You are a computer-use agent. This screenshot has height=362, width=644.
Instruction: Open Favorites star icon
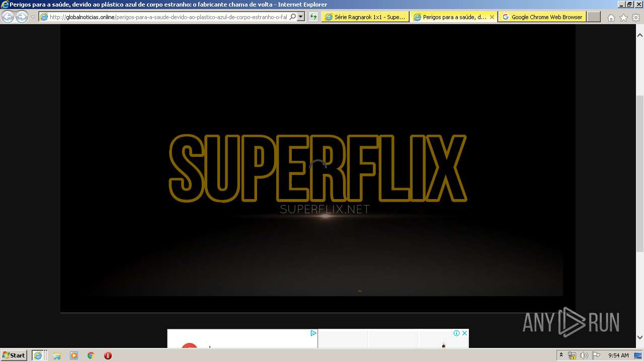(x=623, y=18)
